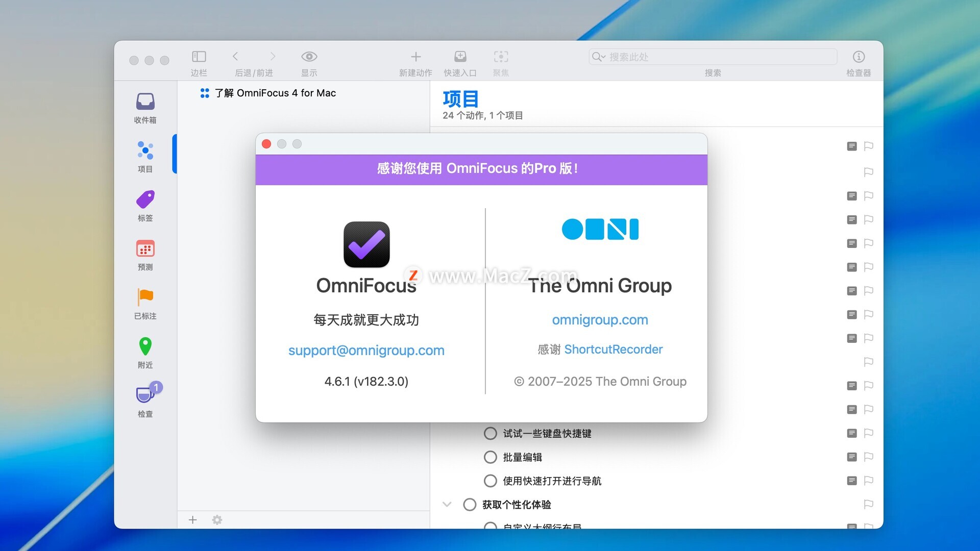Complete the 试试一些键盘快捷键 action
Image resolution: width=980 pixels, height=551 pixels.
coord(490,433)
